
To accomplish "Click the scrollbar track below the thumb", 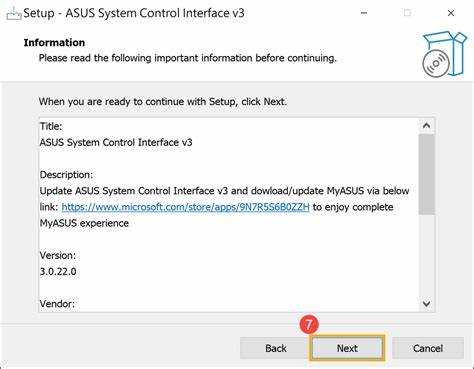I will click(426, 255).
